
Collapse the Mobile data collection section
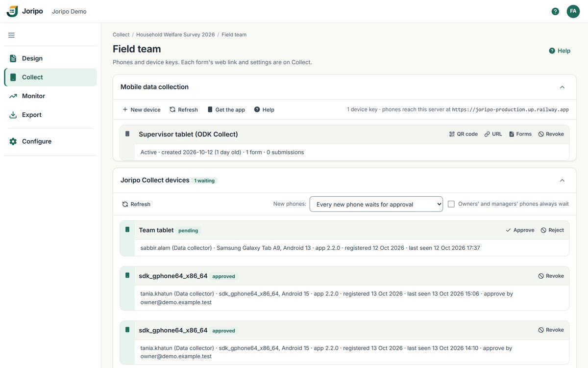[562, 87]
